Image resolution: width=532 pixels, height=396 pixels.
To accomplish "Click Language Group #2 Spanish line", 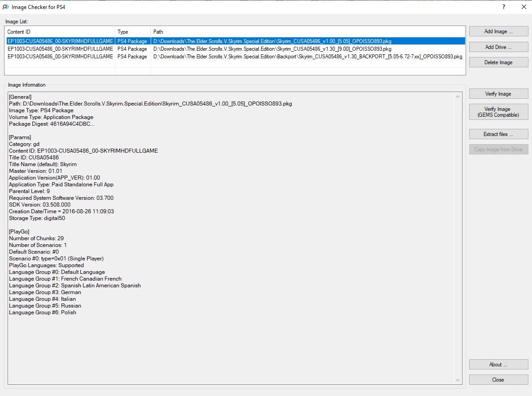I will (75, 286).
